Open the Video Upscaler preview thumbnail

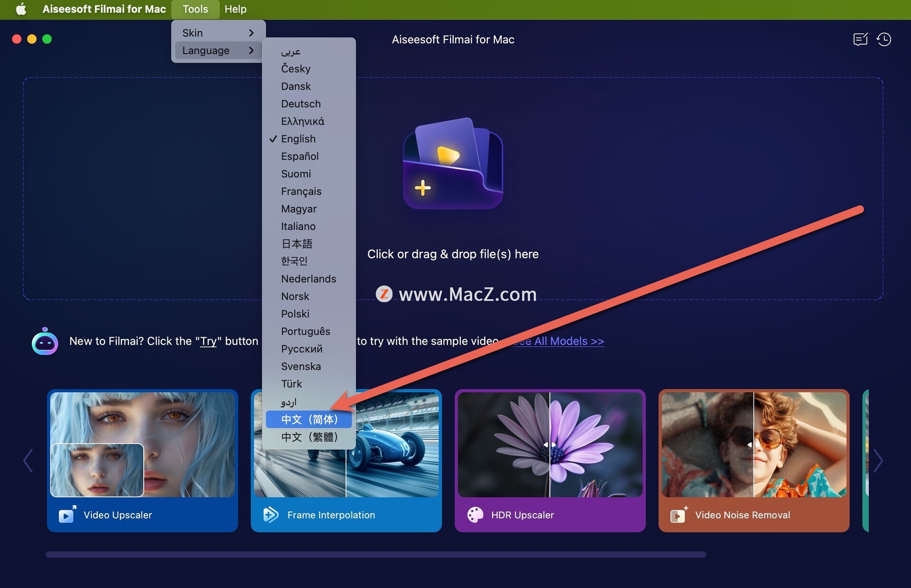(x=142, y=444)
